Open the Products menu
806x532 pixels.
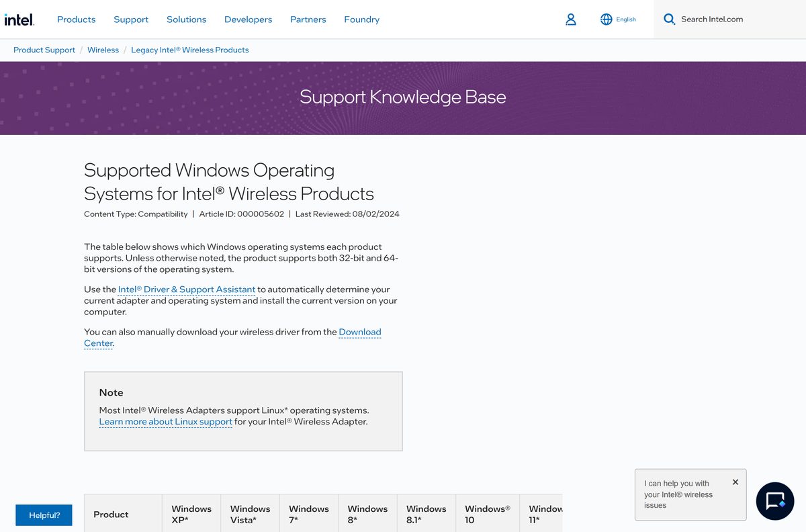tap(77, 19)
